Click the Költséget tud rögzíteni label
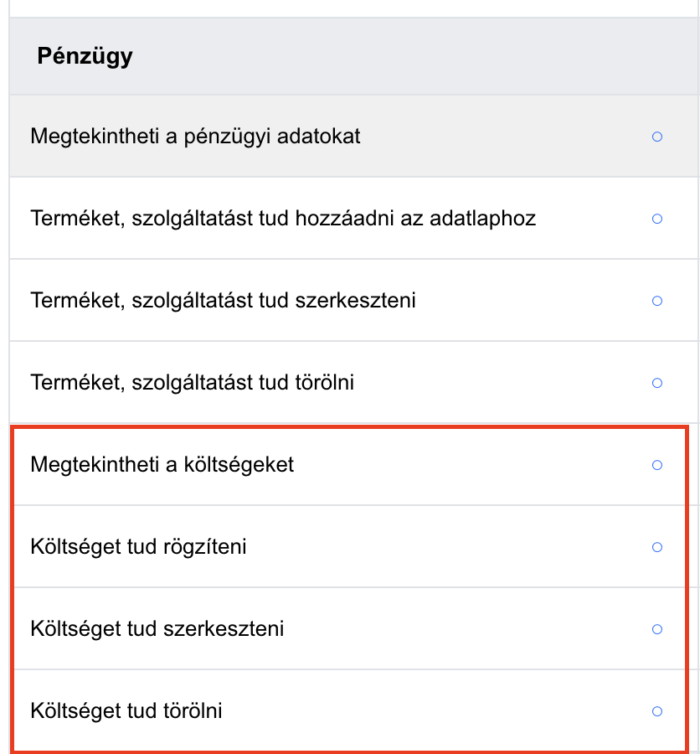The width and height of the screenshot is (700, 754). coord(138,547)
